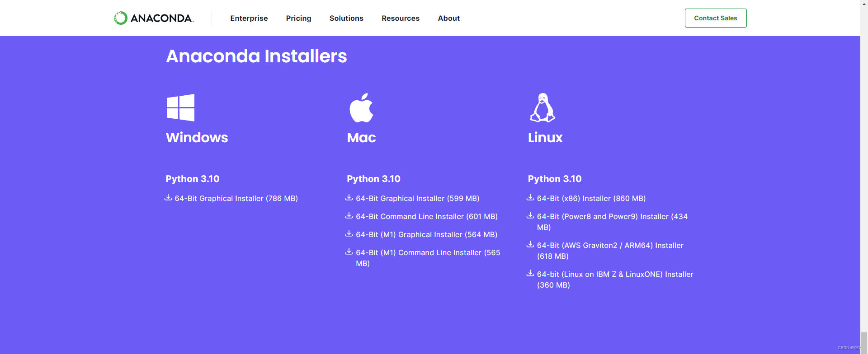This screenshot has width=868, height=354.
Task: Click the Anaconda logo in the header
Action: coord(154,18)
